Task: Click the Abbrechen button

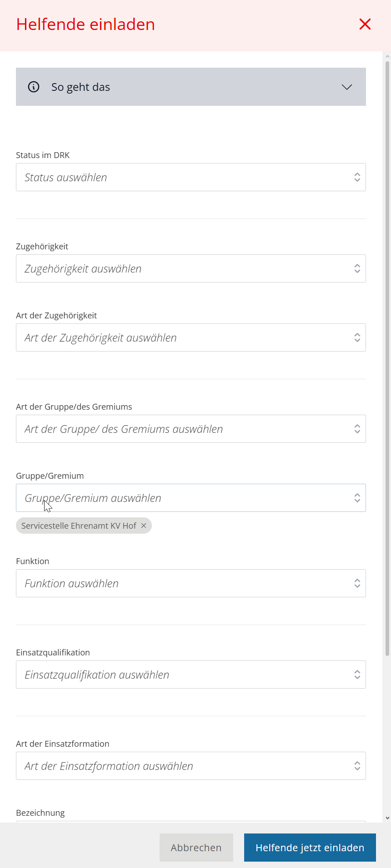Action: click(x=196, y=848)
